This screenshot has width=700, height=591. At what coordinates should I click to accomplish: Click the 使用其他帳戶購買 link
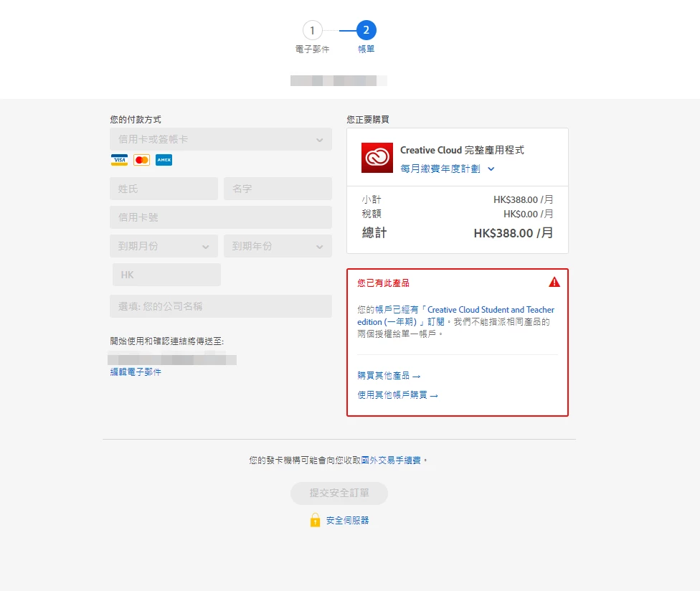397,395
